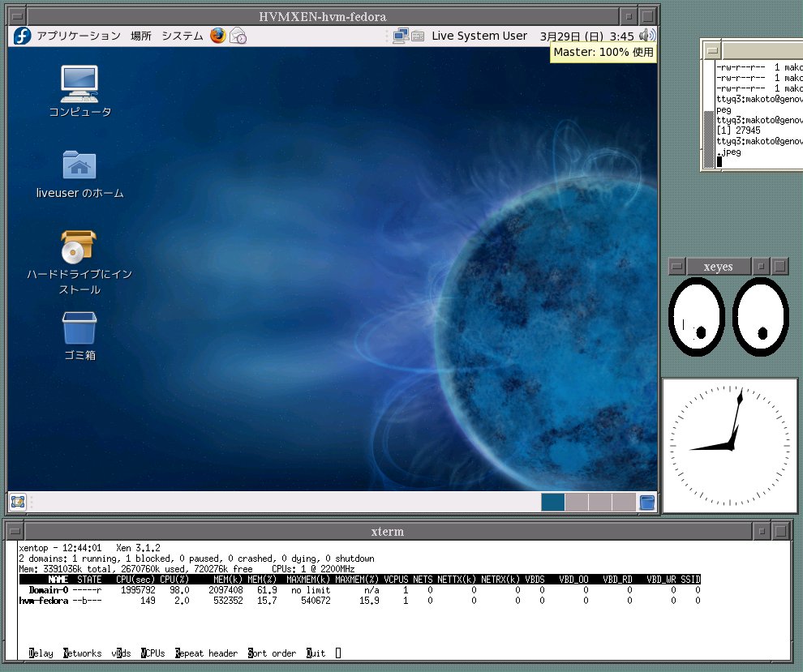
Task: Click the "xentop - 12:44:01" status line
Action: pos(60,548)
